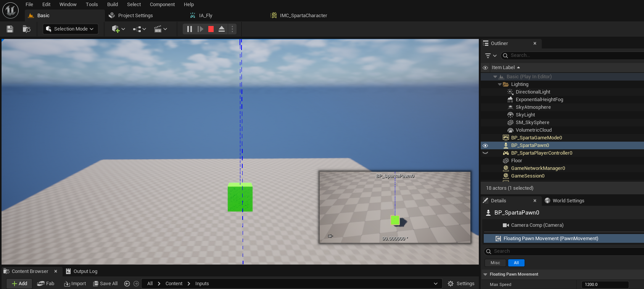Open the Edit menu

(x=46, y=5)
